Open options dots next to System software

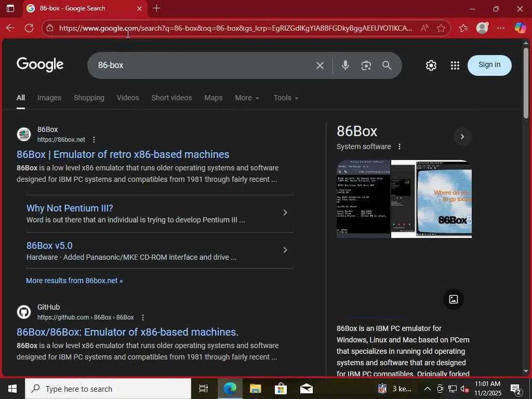click(x=400, y=147)
